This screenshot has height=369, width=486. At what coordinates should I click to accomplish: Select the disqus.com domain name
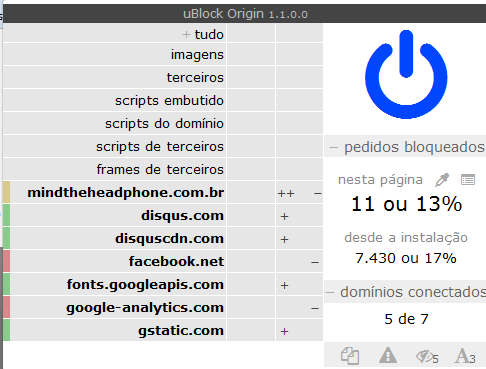[182, 216]
